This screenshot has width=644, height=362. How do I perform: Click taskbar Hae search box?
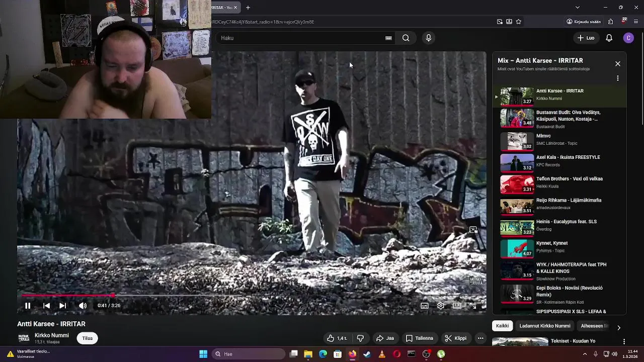pyautogui.click(x=249, y=354)
